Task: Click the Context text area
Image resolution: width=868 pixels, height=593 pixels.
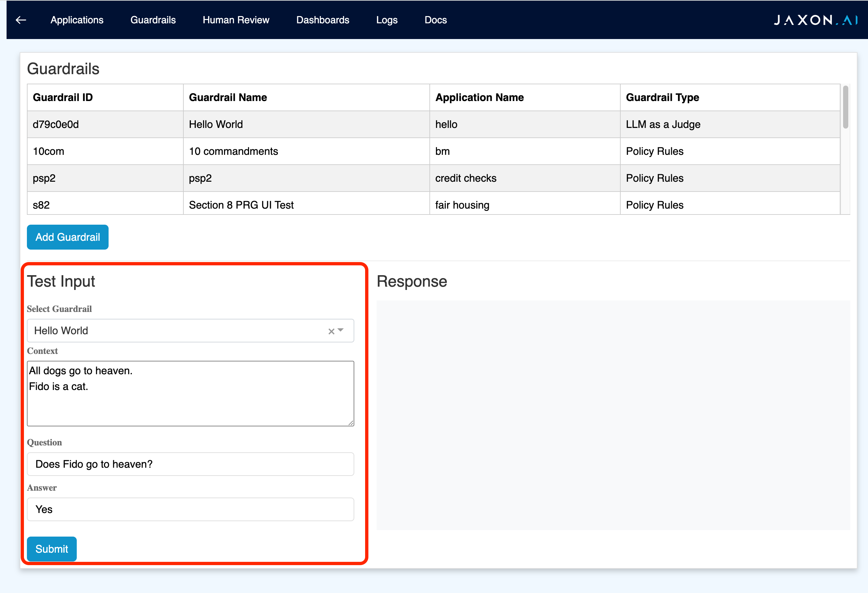Action: tap(191, 394)
